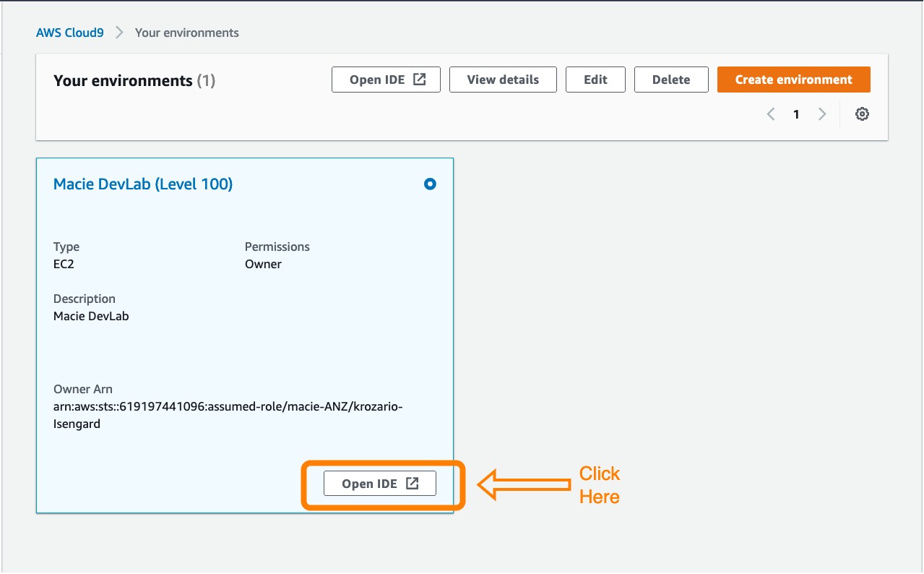Select page number 1 in pagination
Image resolution: width=924 pixels, height=574 pixels.
coord(796,114)
